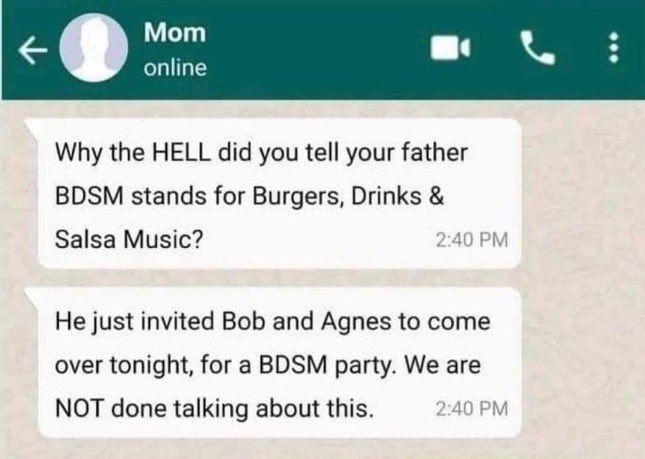Select the first message about Burgers, Drinks
The width and height of the screenshot is (645, 459).
(280, 193)
